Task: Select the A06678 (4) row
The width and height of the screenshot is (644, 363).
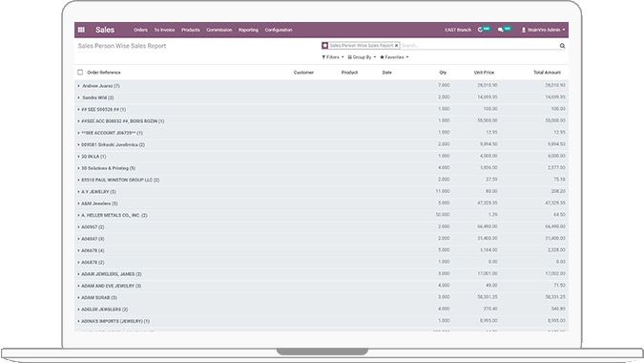Action: pos(322,250)
